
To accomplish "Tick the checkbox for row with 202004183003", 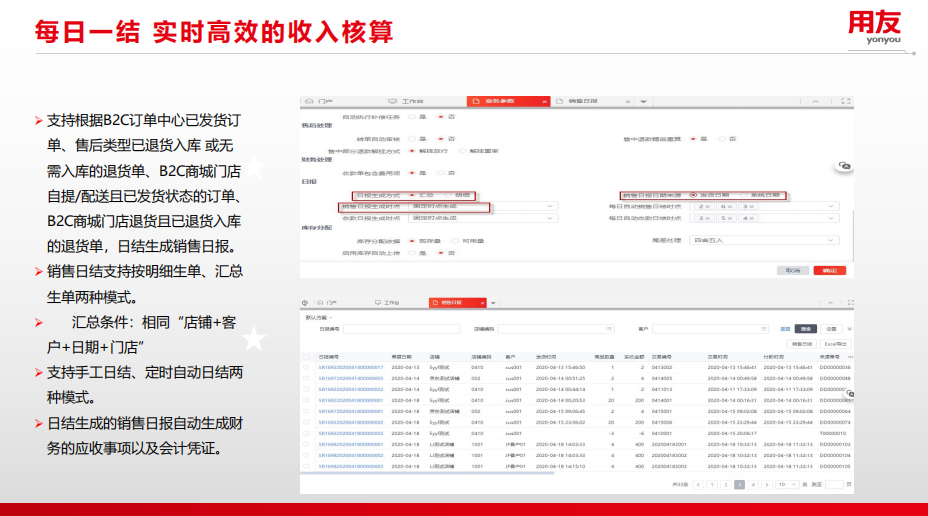I will click(x=306, y=466).
